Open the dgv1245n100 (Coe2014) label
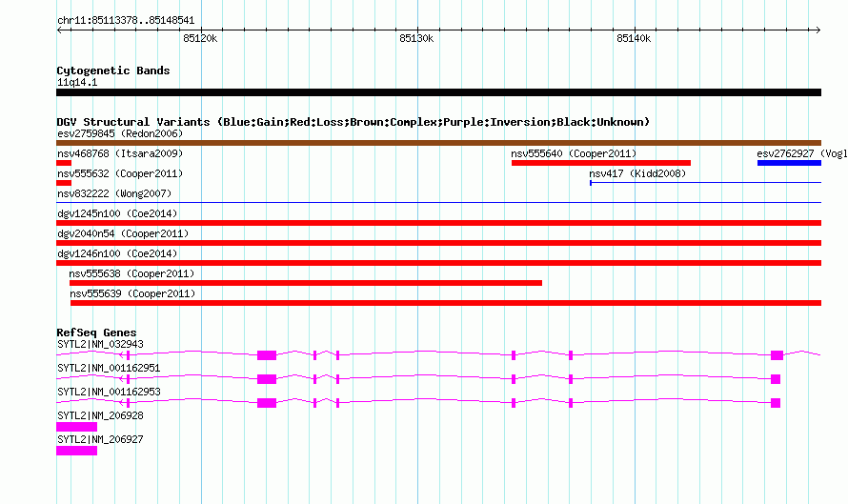 pyautogui.click(x=117, y=213)
